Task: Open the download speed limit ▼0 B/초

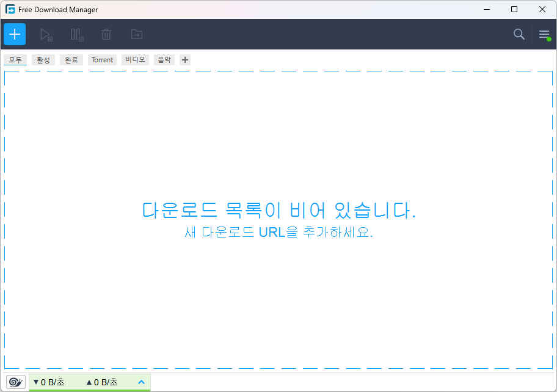Action: [53, 382]
